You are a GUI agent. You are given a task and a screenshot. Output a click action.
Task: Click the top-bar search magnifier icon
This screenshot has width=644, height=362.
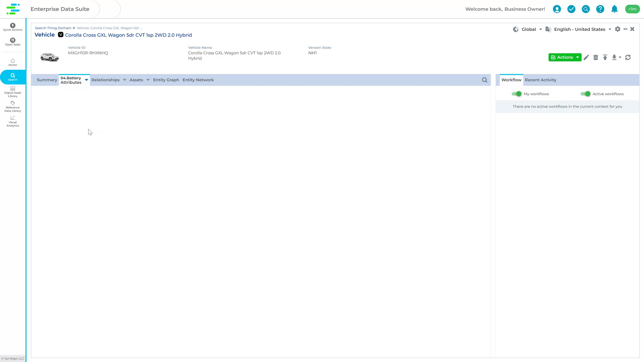point(586,9)
